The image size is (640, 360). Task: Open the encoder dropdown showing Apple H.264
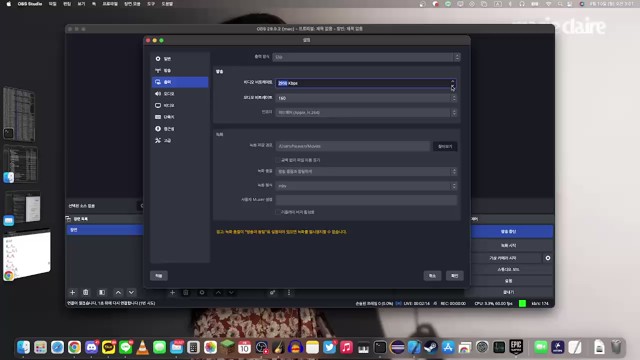[366, 112]
